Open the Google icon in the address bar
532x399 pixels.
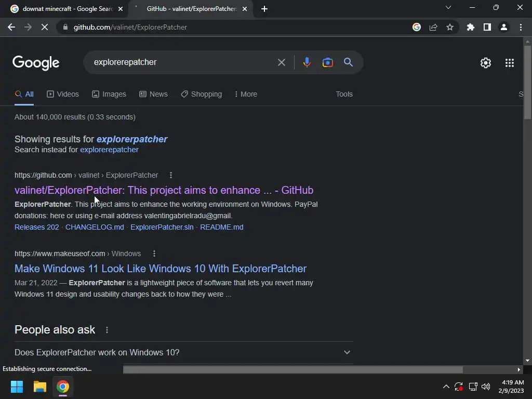[x=417, y=27]
